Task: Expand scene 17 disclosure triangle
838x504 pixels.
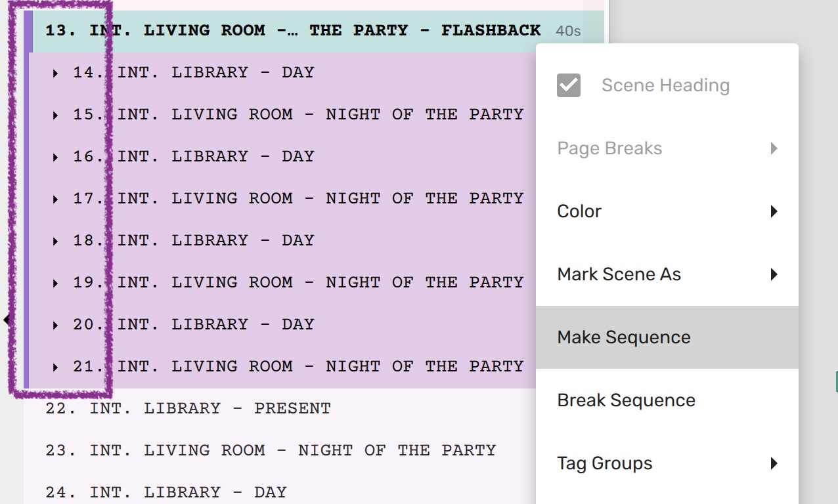Action: (56, 199)
